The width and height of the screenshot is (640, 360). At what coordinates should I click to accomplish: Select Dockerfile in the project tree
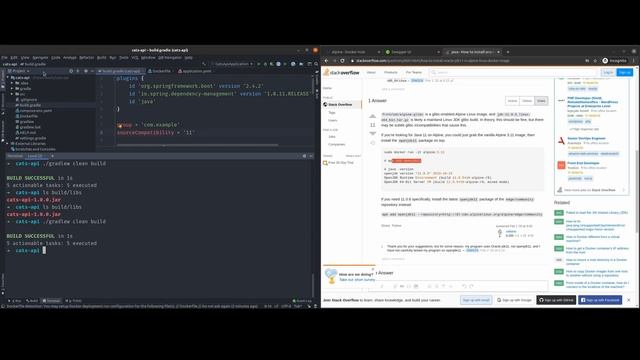28,116
